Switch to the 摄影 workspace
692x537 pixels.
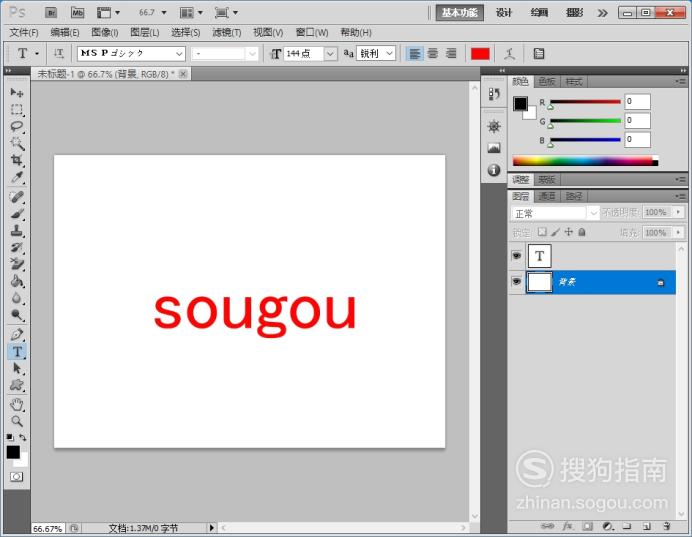[574, 13]
